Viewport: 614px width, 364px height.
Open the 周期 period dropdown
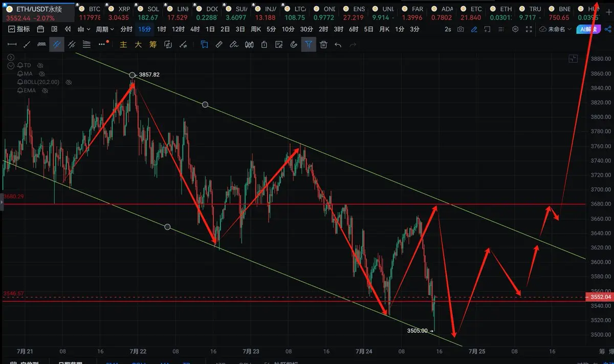(x=105, y=29)
